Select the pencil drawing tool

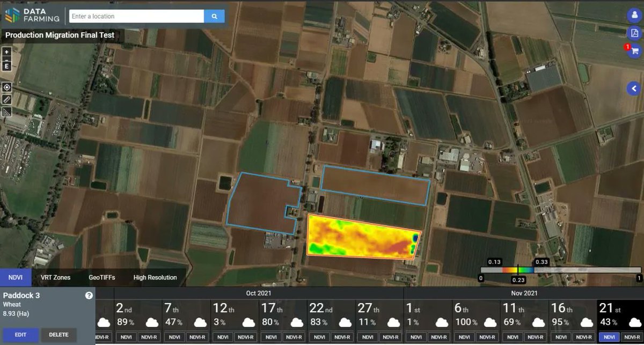point(6,99)
